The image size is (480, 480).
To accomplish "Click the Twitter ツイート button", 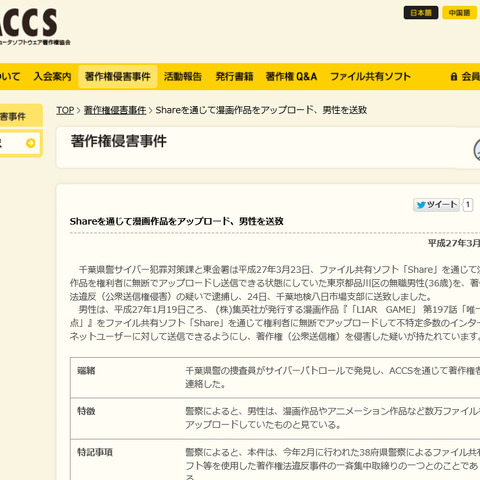I will (436, 204).
